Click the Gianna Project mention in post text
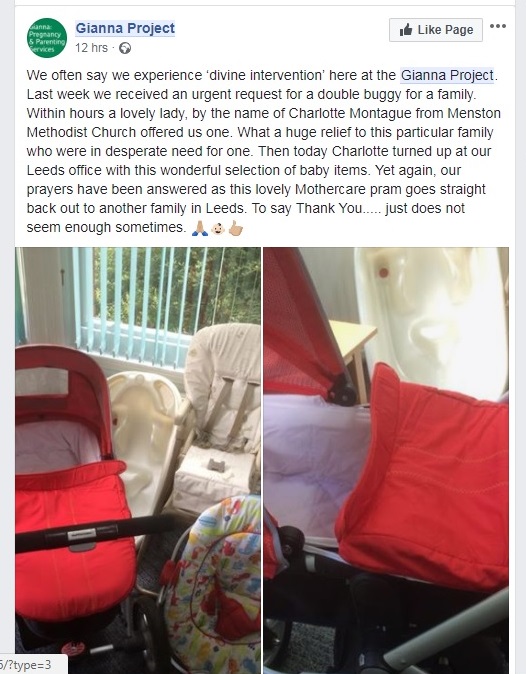This screenshot has height=674, width=526. tap(447, 75)
